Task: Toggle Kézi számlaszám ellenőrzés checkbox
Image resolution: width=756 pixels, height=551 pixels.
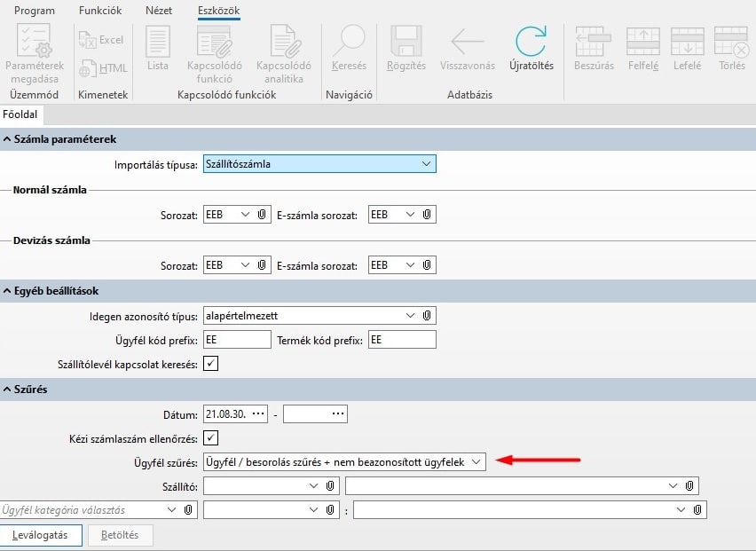Action: click(210, 437)
